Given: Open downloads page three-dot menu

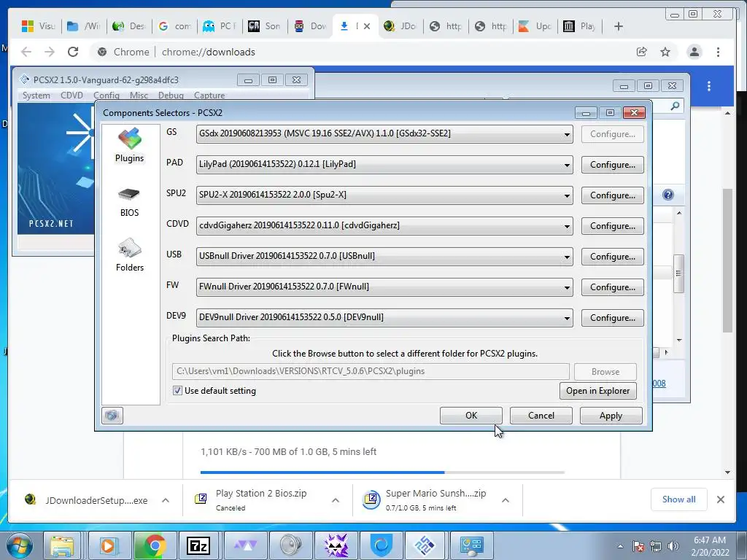Looking at the screenshot, I should [x=709, y=86].
